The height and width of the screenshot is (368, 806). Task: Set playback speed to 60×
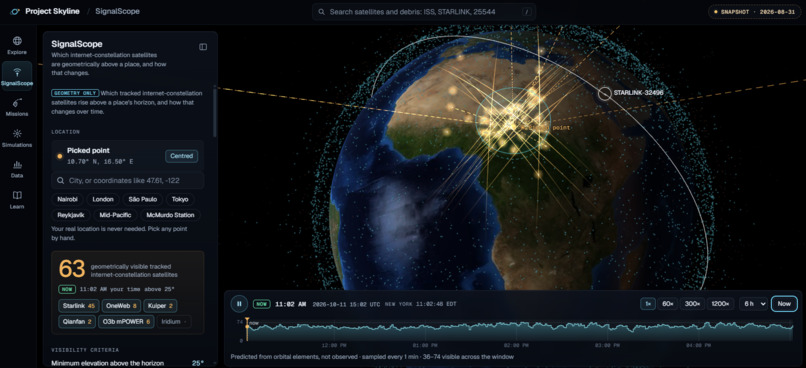coord(667,304)
